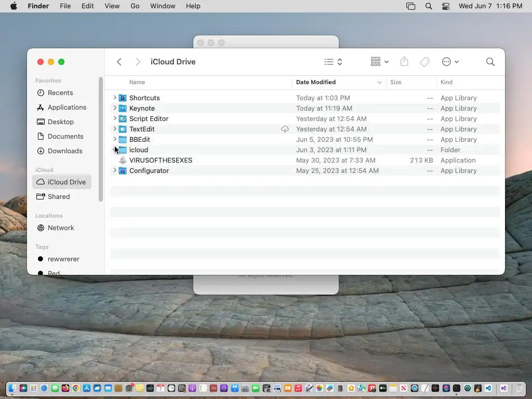
Task: Click the Finder window search magnifier
Action: click(x=490, y=62)
